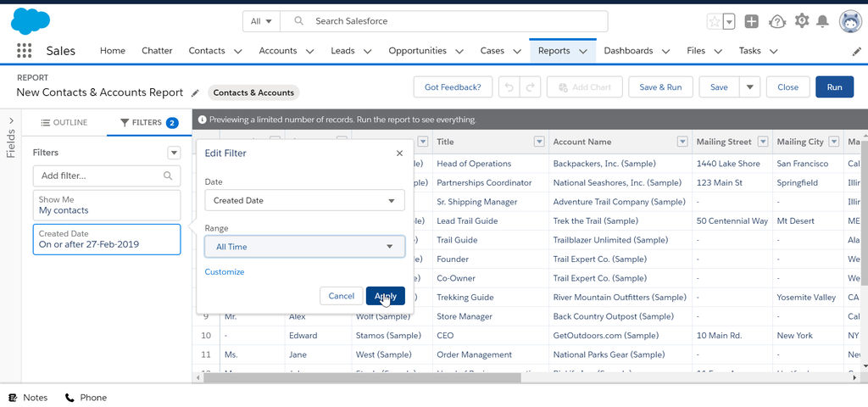Click the Search Salesforce field
868x407 pixels.
point(444,21)
